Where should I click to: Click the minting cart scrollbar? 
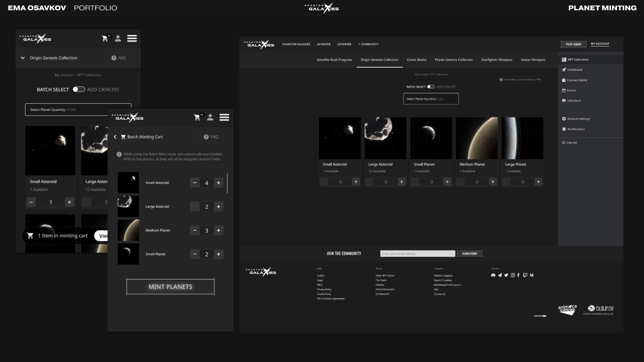point(227,183)
